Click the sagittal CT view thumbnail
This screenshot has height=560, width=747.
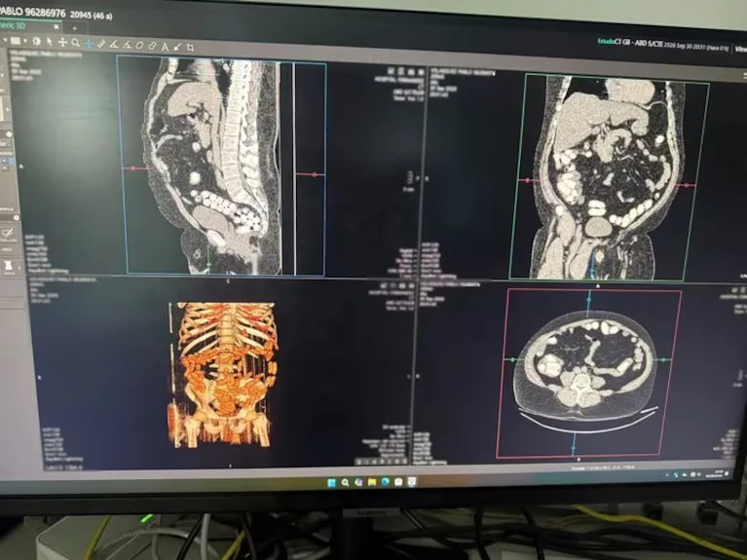tap(222, 165)
